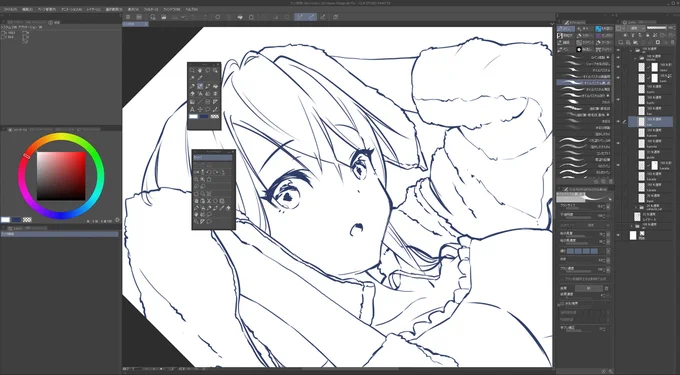Image resolution: width=680 pixels, height=375 pixels.
Task: Select the navy sub color swatch in tool palette
Action: (204, 116)
